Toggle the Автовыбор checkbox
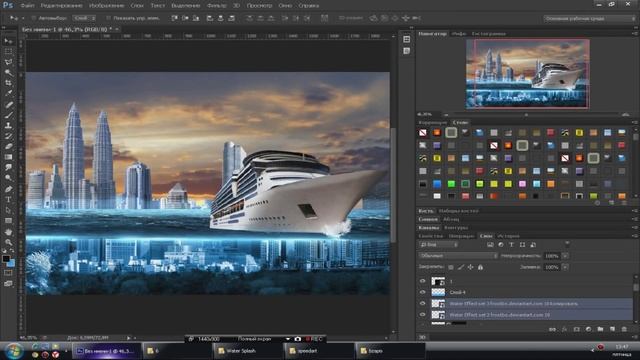 [x=33, y=18]
